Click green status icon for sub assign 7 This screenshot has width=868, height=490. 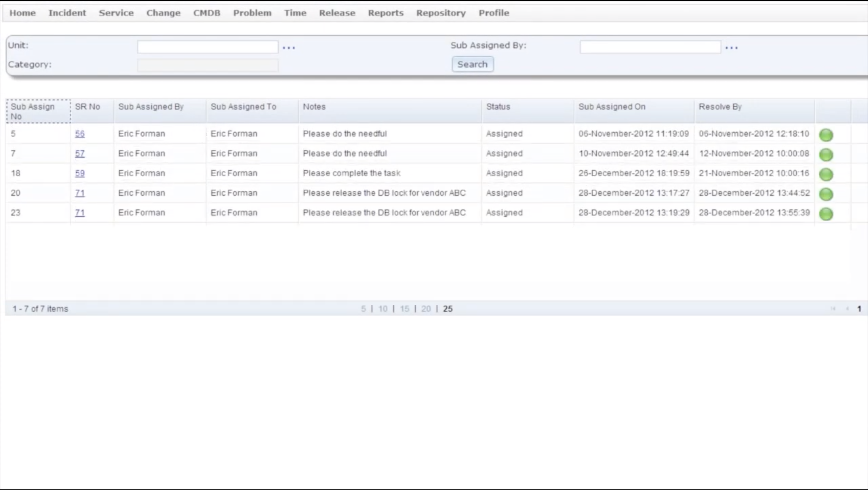(826, 155)
